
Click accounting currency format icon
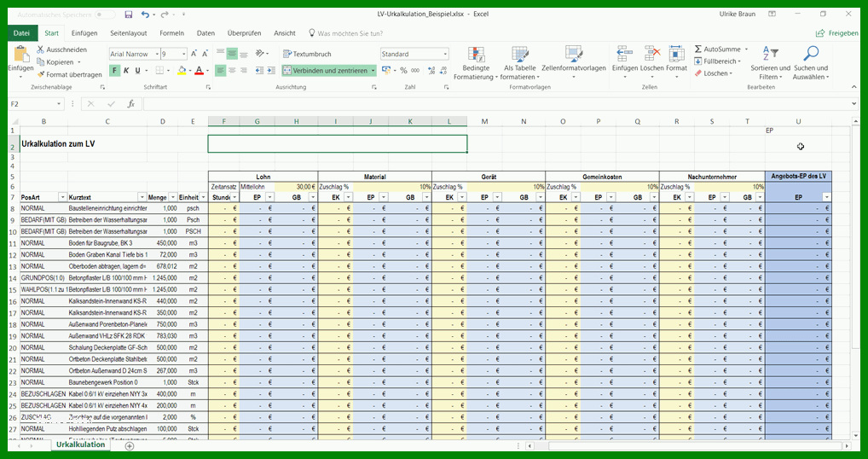point(386,70)
